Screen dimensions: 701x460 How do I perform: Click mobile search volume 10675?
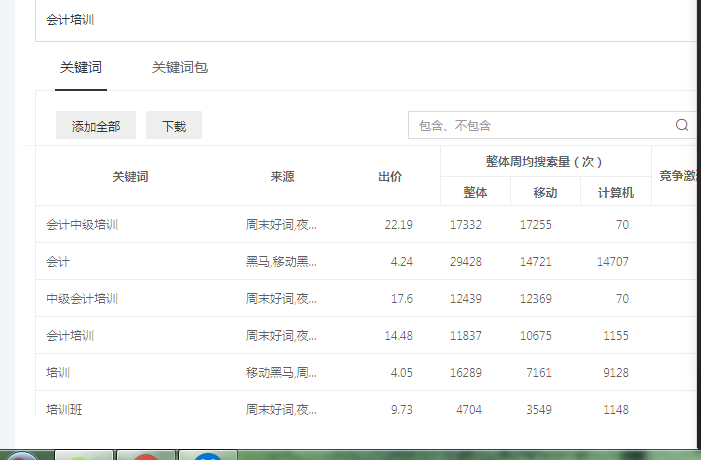point(536,336)
